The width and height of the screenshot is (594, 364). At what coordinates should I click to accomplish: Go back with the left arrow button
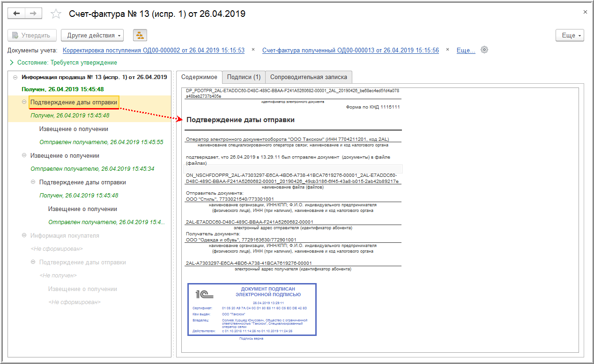point(16,14)
